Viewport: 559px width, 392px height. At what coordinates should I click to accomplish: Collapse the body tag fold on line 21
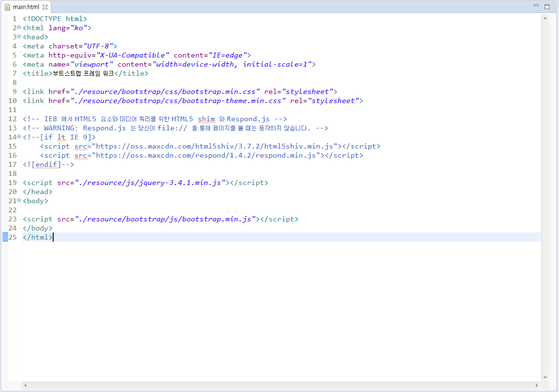(x=19, y=200)
